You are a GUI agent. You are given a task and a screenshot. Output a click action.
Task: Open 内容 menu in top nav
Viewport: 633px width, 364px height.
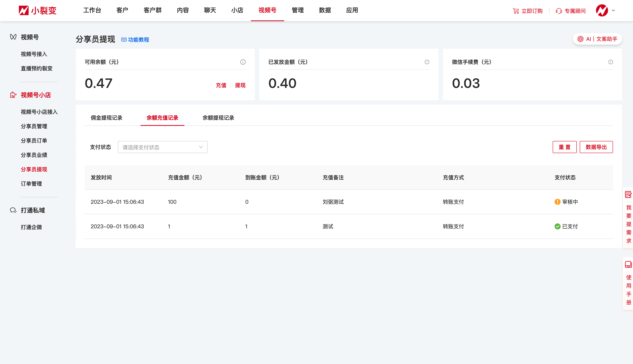[183, 10]
